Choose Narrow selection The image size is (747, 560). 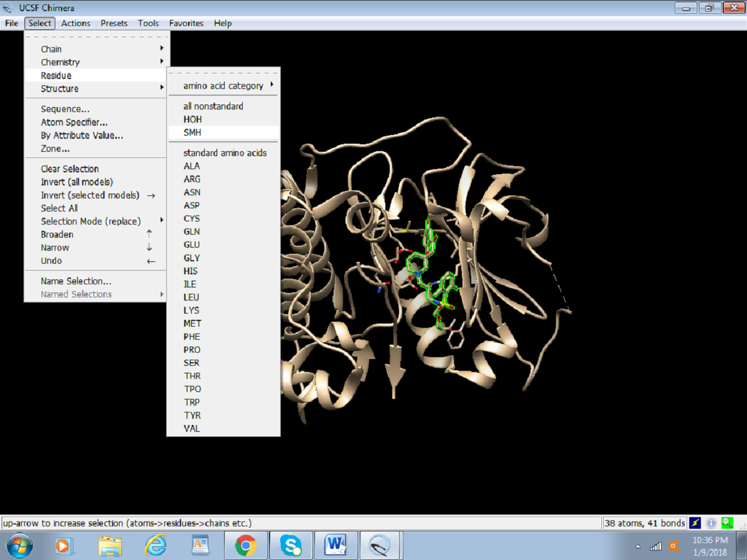point(96,248)
